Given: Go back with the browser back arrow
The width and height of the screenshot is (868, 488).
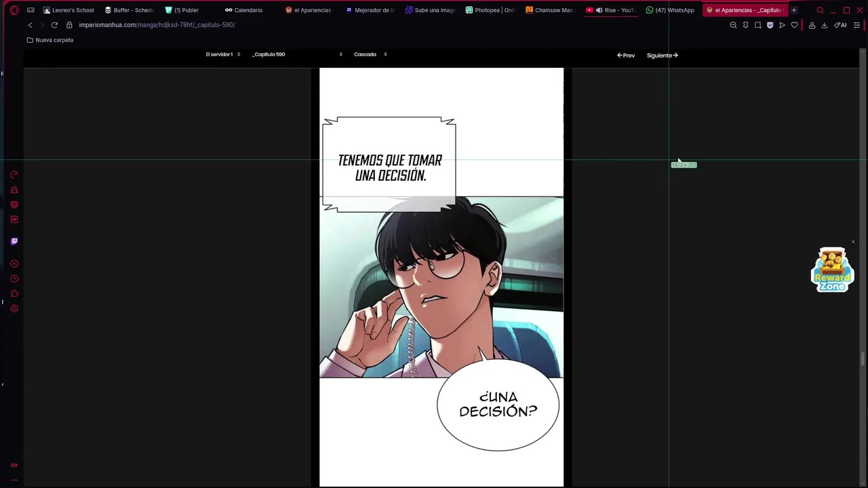Looking at the screenshot, I should click(30, 25).
